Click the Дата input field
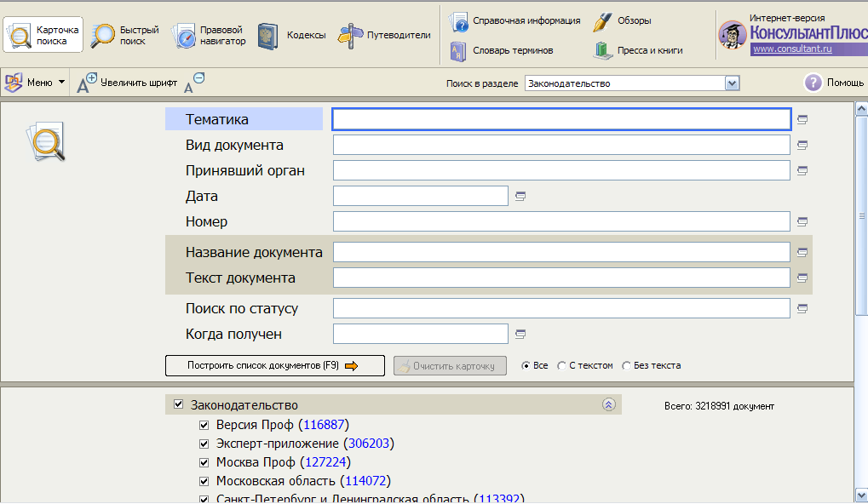Screen dimensions: 868x504 tap(421, 196)
